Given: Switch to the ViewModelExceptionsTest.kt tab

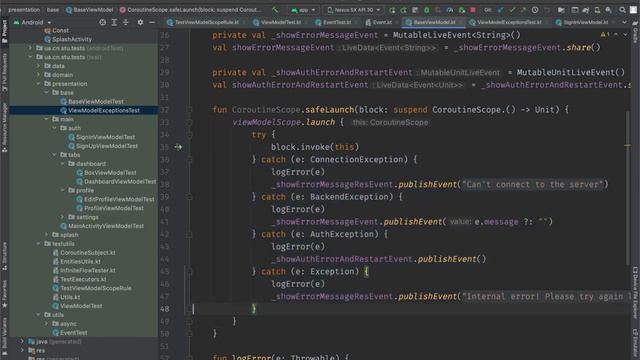Looking at the screenshot, I should [507, 22].
